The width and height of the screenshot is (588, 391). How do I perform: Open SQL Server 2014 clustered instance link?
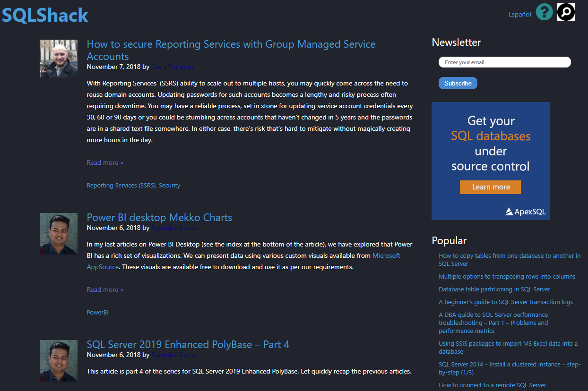click(510, 368)
